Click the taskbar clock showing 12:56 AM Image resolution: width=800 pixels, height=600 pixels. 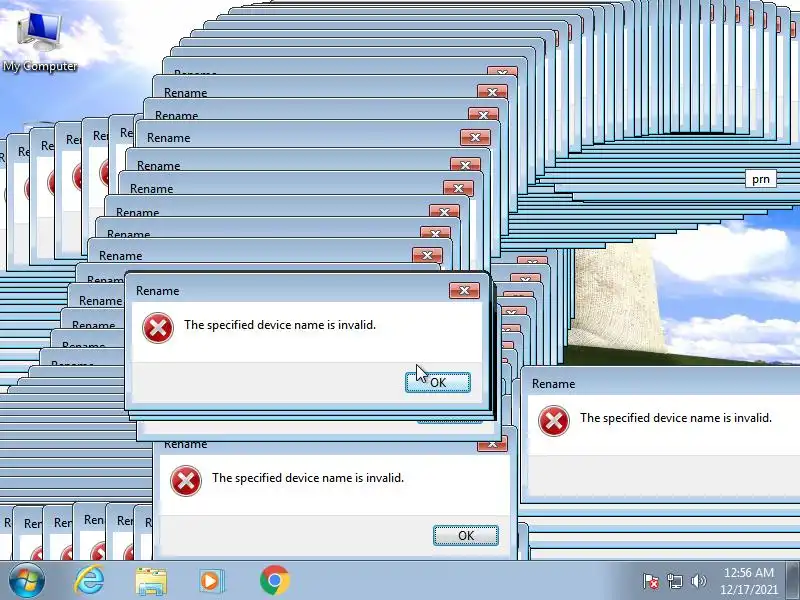click(748, 581)
